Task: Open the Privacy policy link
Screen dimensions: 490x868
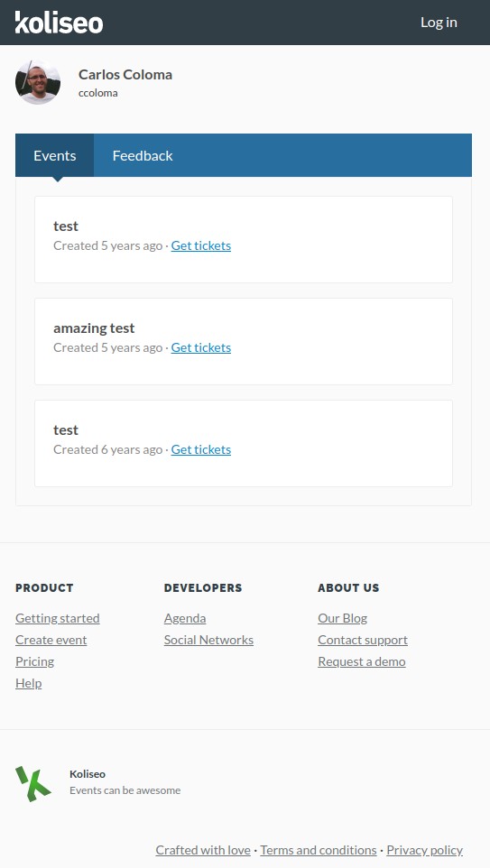Action: [425, 850]
